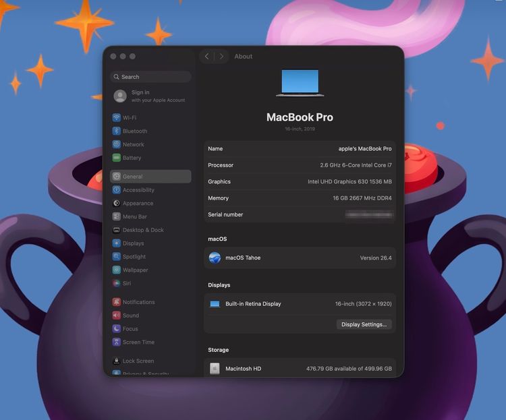Open Accessibility icon in sidebar
The height and width of the screenshot is (420, 506).
(x=117, y=189)
